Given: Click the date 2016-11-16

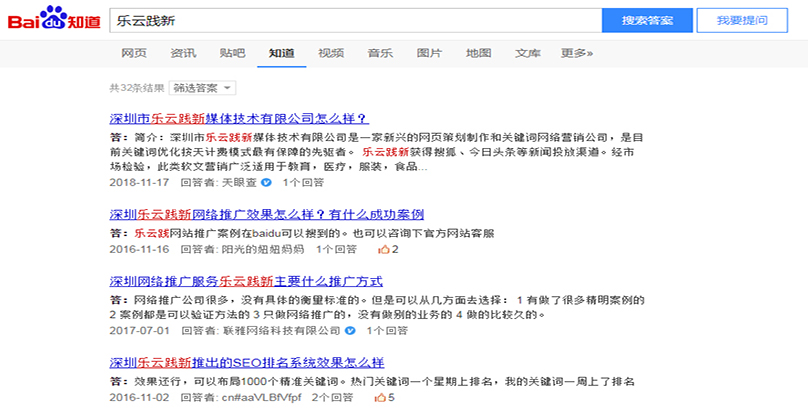Looking at the screenshot, I should tap(139, 250).
